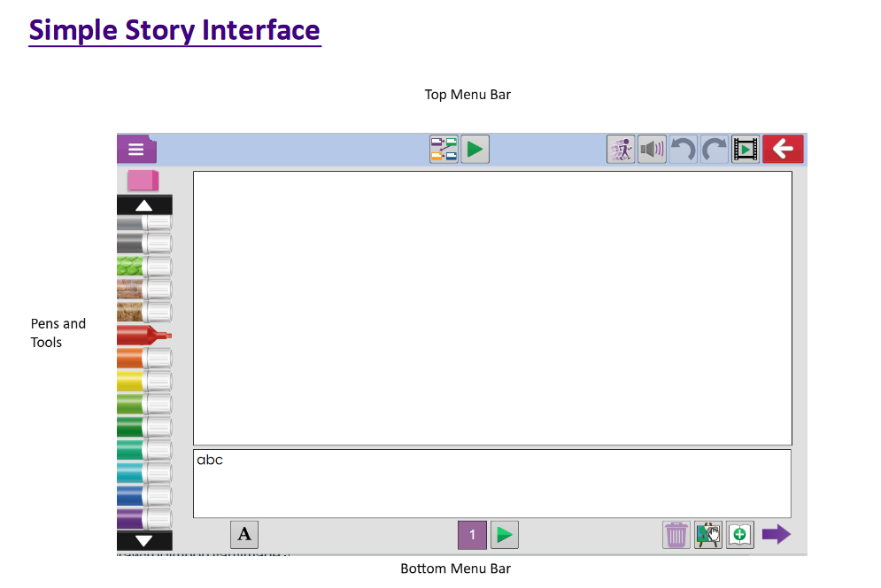The height and width of the screenshot is (588, 881).
Task: Select page 1 tab
Action: click(472, 535)
